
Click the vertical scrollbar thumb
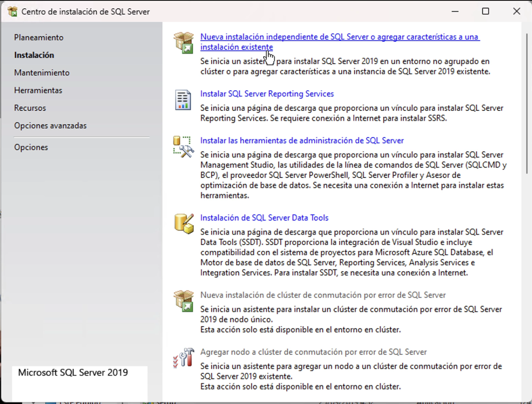(526, 104)
